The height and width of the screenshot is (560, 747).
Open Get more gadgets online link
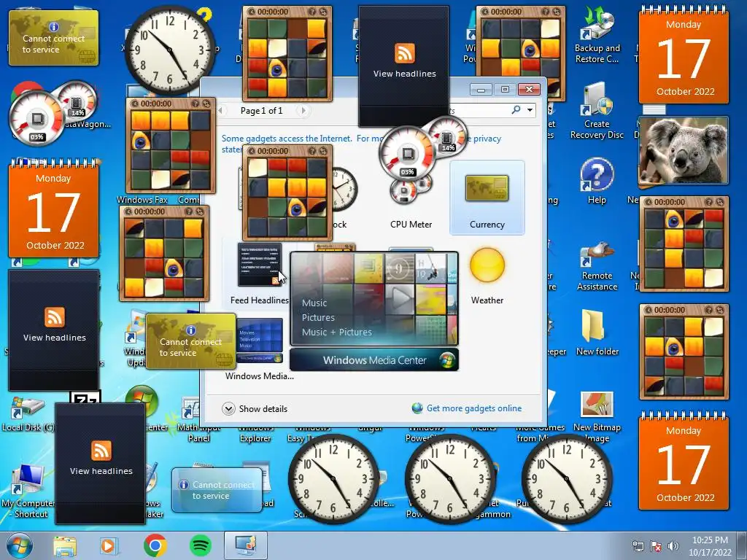[474, 408]
